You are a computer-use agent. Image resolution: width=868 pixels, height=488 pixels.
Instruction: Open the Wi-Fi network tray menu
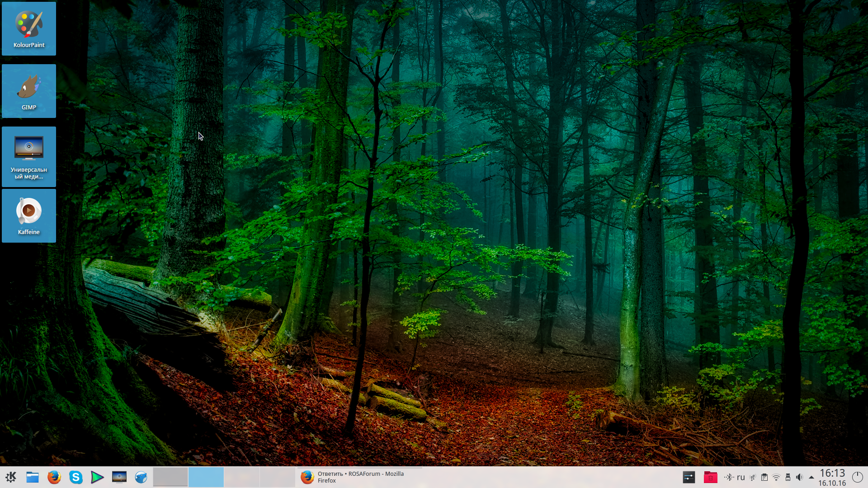click(776, 477)
